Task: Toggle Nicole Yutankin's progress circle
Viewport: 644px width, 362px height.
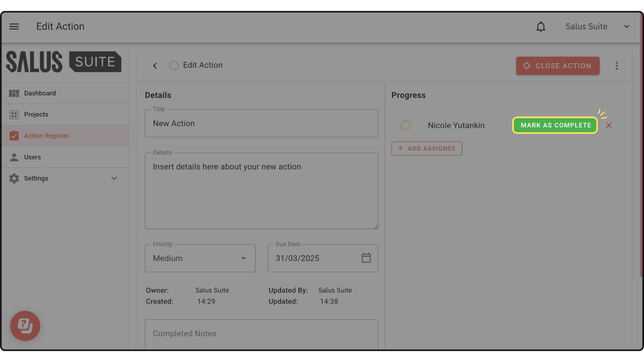Action: [x=405, y=125]
